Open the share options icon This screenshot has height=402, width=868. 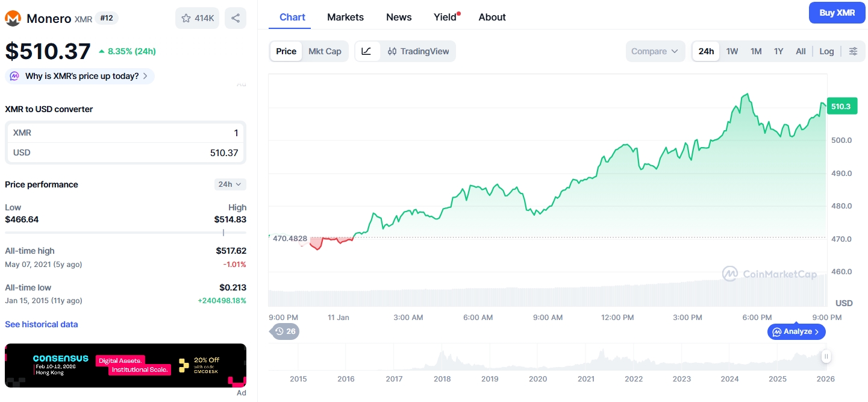coord(236,18)
